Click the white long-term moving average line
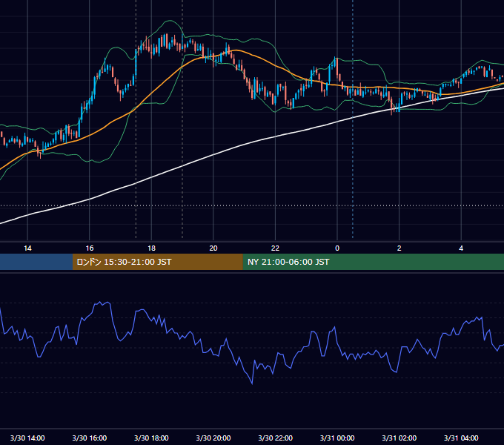This screenshot has height=445, width=504. pyautogui.click(x=213, y=156)
